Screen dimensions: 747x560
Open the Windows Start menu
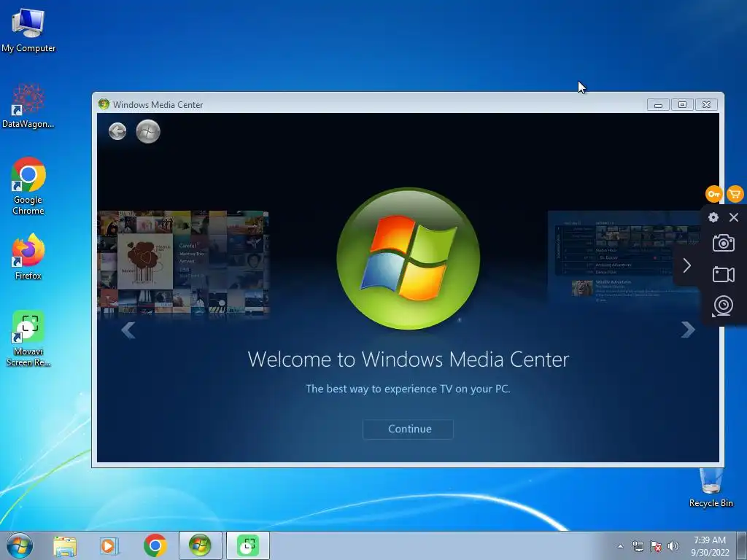click(20, 545)
